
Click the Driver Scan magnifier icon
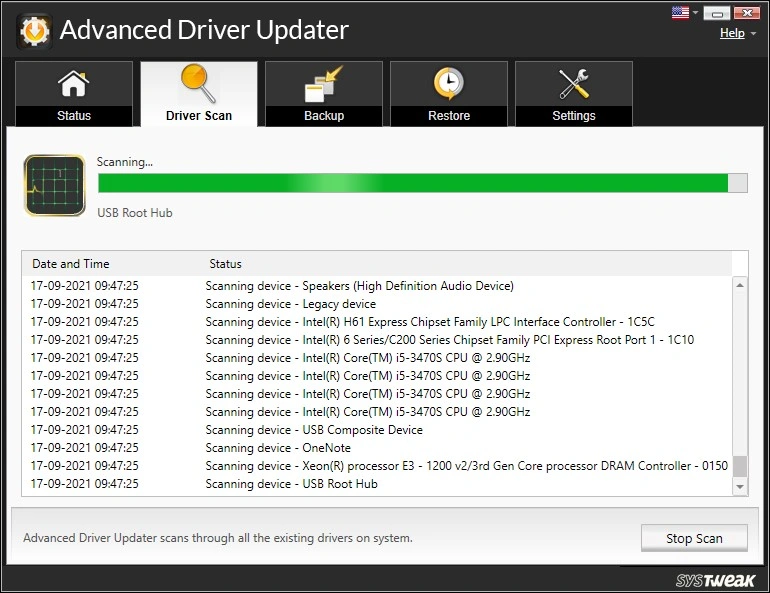coord(198,84)
